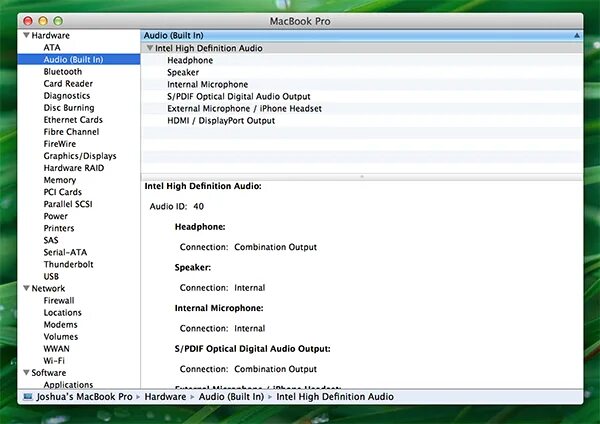Collapse the Hardware section triangle
This screenshot has width=600, height=424.
(26, 35)
